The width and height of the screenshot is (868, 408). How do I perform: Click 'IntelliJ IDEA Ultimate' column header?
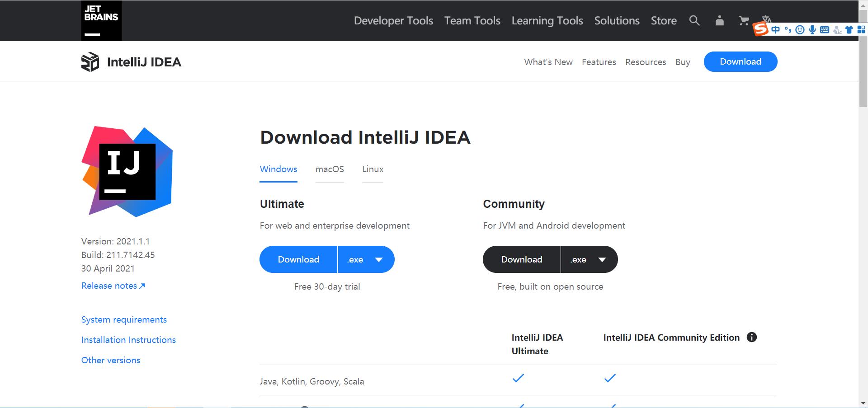pos(537,344)
